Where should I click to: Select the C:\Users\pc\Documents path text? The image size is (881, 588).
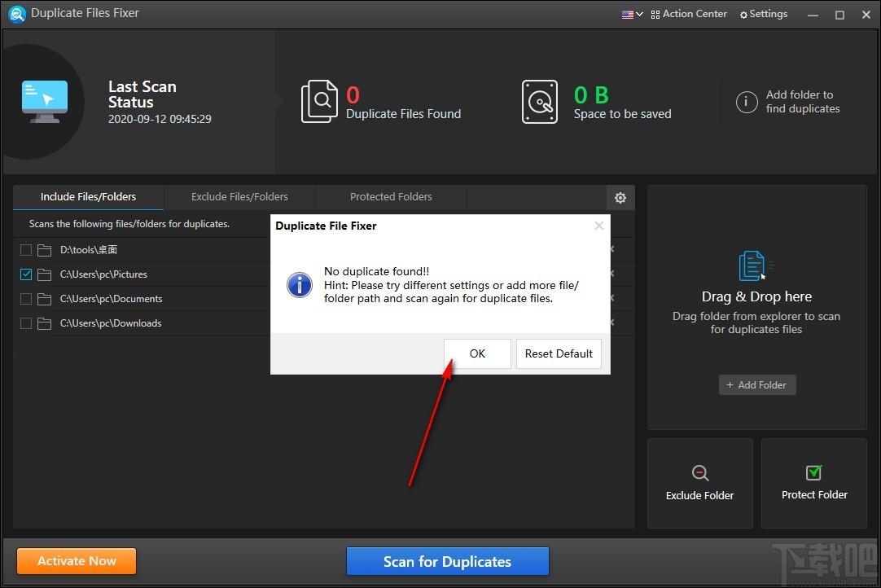tap(112, 299)
